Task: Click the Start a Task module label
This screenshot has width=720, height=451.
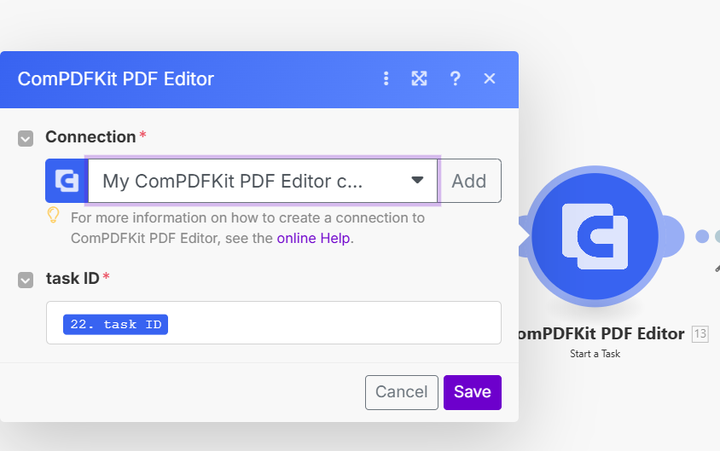Action: coord(595,354)
